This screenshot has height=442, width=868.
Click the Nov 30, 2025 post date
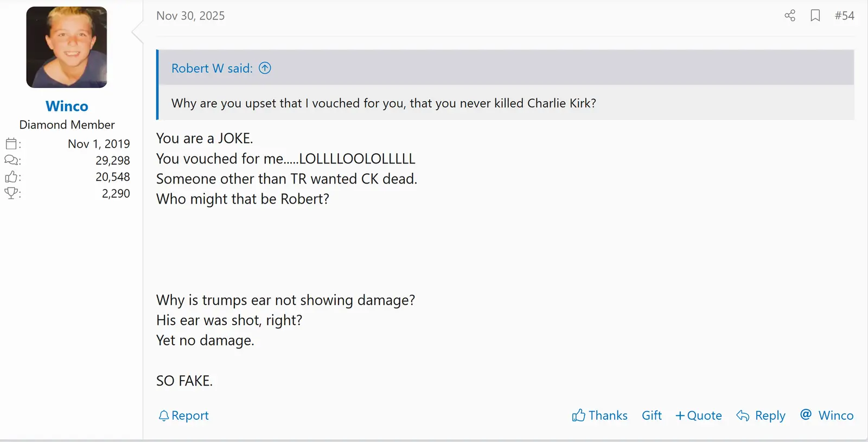tap(190, 16)
